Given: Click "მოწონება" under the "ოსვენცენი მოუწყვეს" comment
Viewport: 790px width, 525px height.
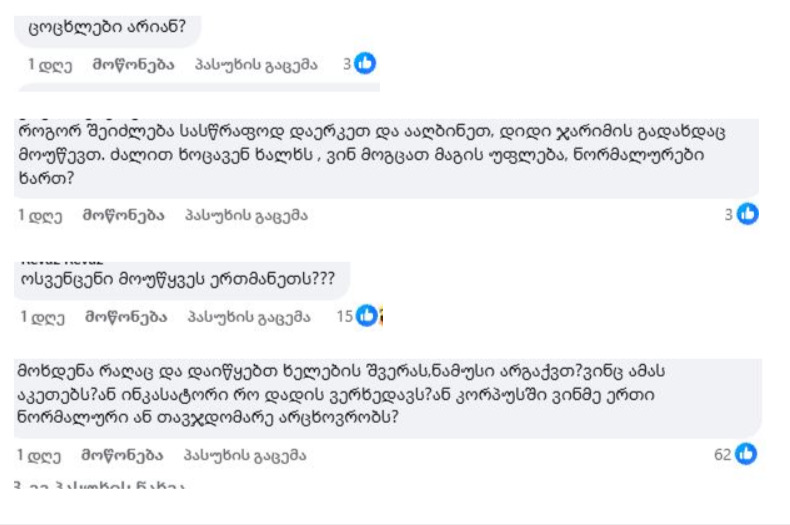Looking at the screenshot, I should [x=126, y=317].
